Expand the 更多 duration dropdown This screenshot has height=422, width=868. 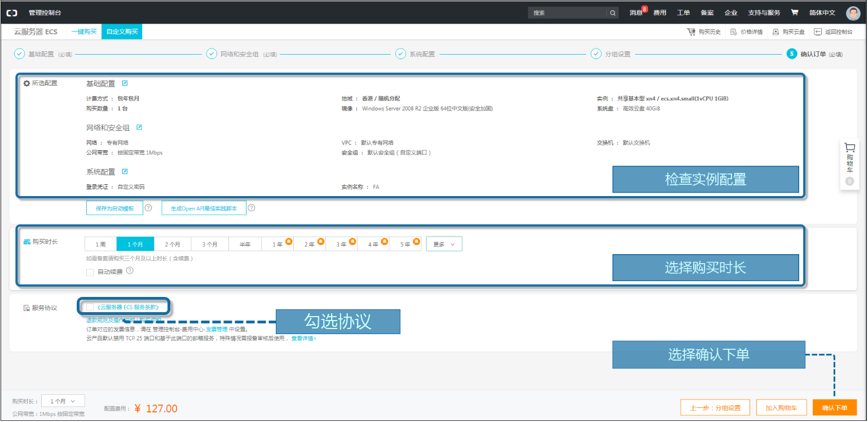(444, 244)
